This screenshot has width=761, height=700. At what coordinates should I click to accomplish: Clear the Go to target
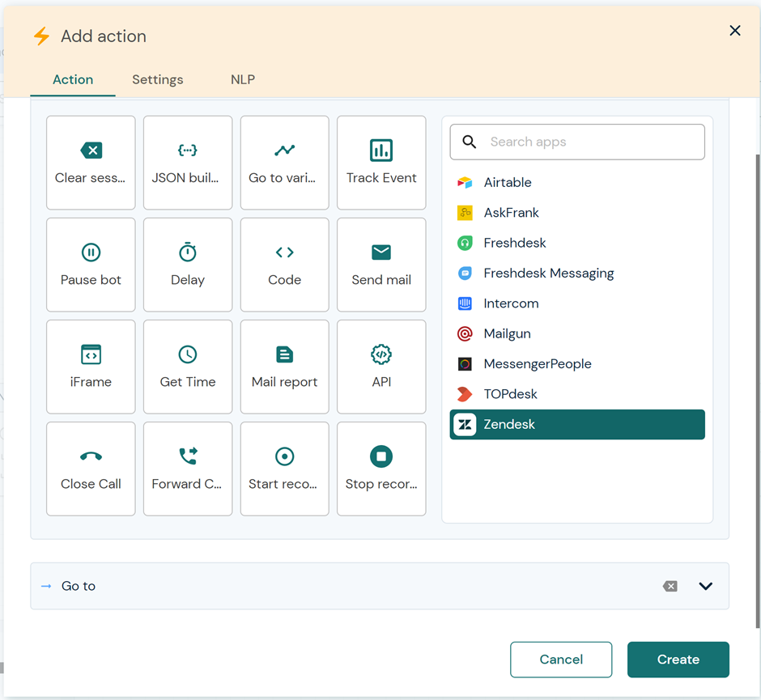(670, 586)
